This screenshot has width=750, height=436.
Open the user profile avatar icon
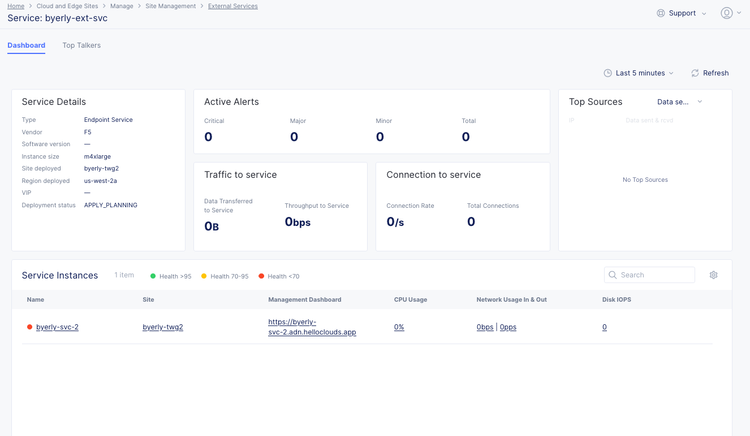click(726, 13)
